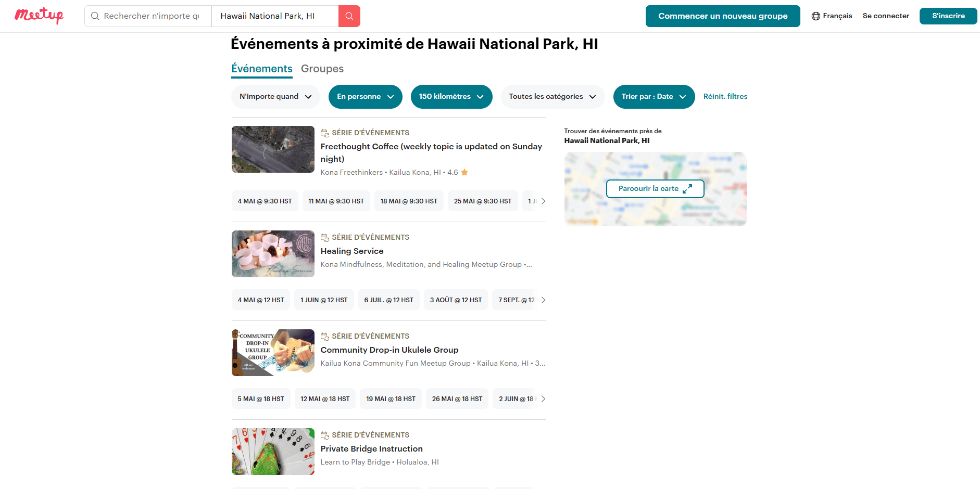Select the 25 MAI @ 9:30 HST date
The width and height of the screenshot is (980, 489).
483,201
